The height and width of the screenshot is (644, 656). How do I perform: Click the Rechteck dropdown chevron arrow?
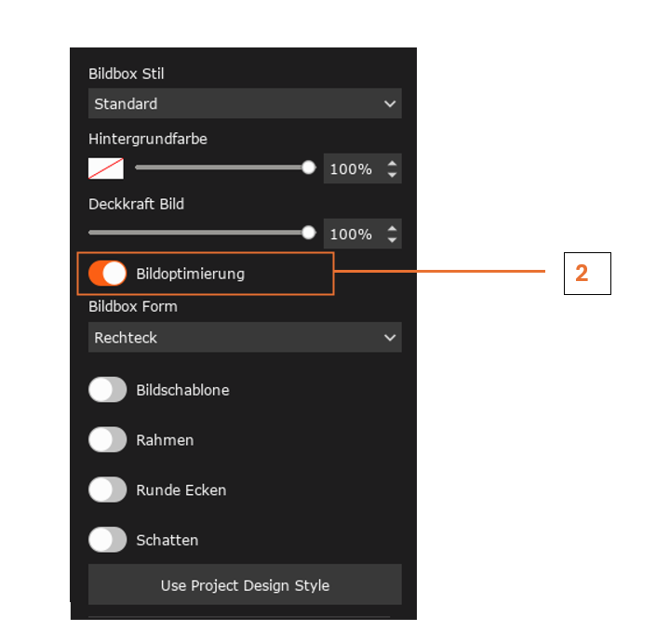390,338
